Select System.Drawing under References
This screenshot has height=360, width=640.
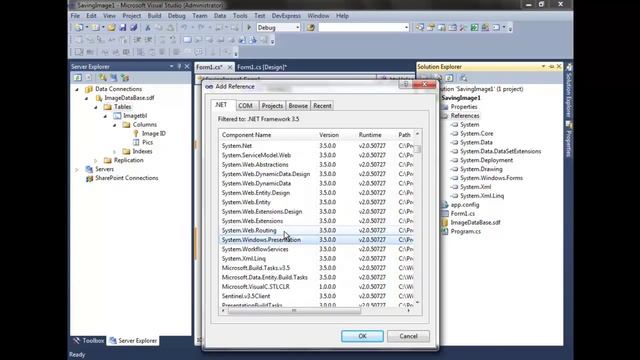[481, 169]
